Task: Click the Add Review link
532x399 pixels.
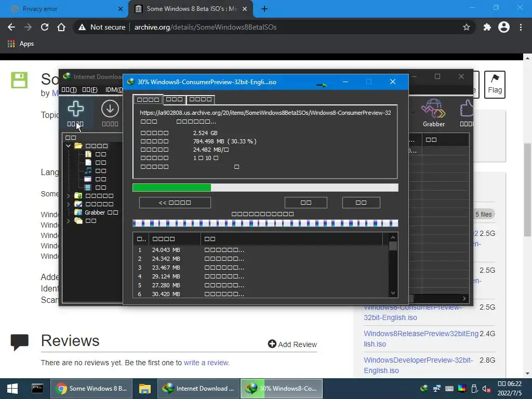Action: (x=292, y=344)
